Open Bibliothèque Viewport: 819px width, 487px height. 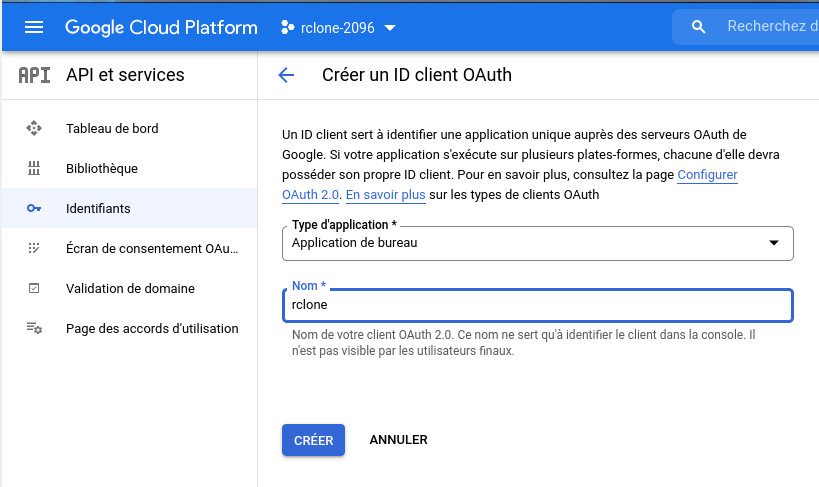(x=130, y=168)
